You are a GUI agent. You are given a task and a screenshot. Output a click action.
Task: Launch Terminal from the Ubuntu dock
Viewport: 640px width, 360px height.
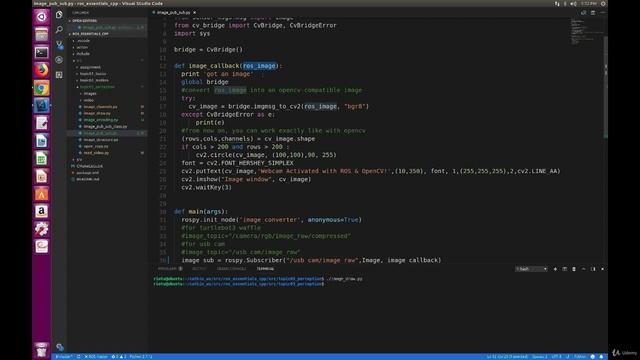pyautogui.click(x=41, y=52)
